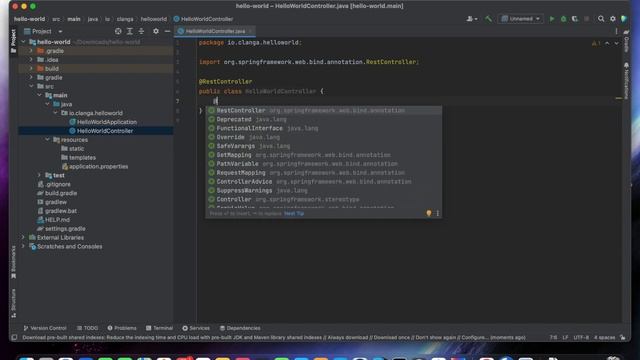Viewport: 640px width, 360px height.
Task: Choose RequestMapping completion suggestion
Action: tap(323, 173)
